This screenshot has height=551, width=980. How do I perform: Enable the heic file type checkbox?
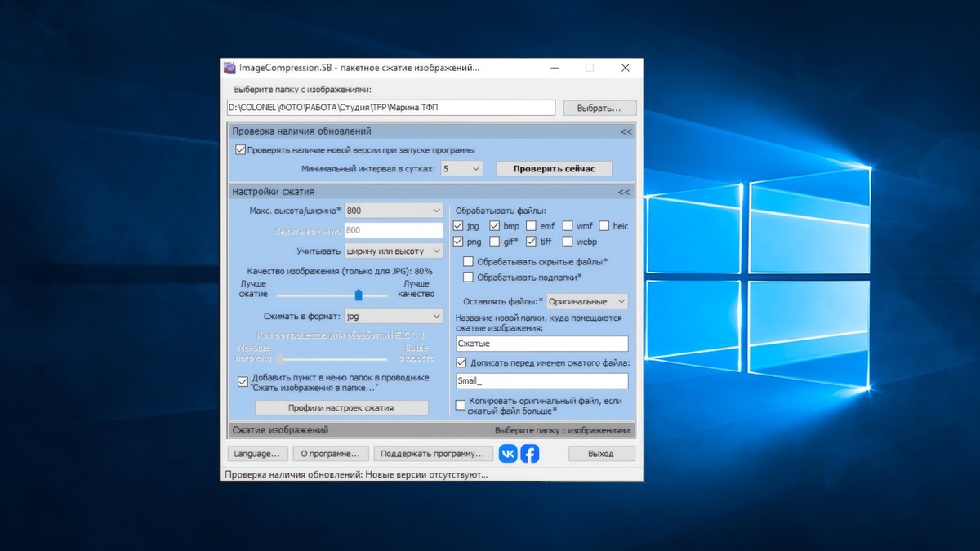point(604,226)
